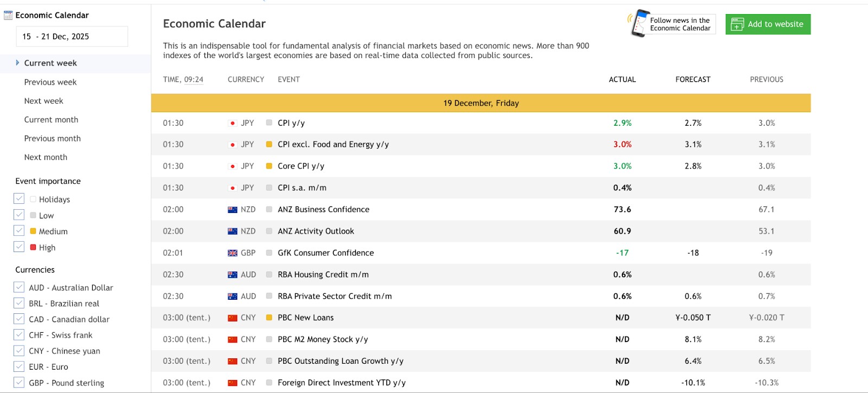Click the phone icon for following news

pos(639,23)
